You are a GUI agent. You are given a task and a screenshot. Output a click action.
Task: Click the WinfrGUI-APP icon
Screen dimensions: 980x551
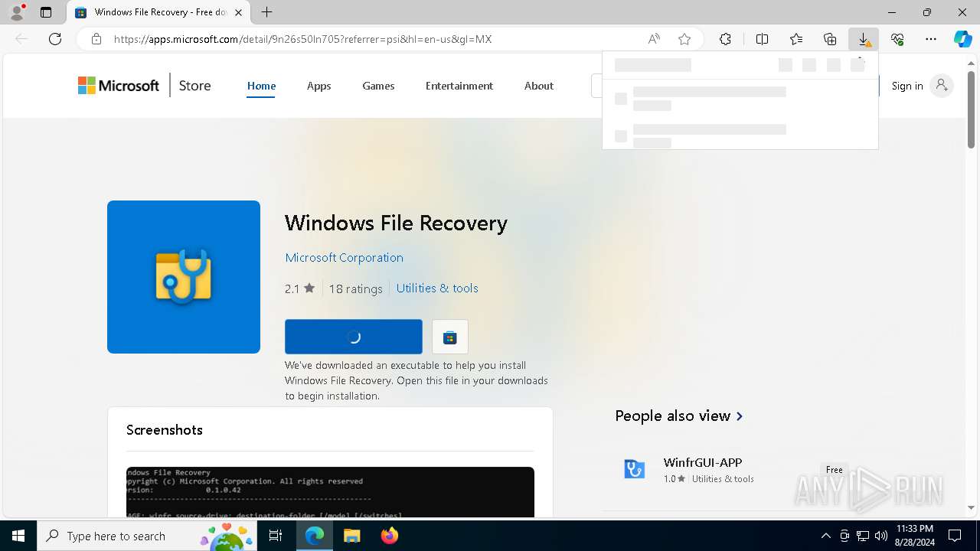click(634, 468)
